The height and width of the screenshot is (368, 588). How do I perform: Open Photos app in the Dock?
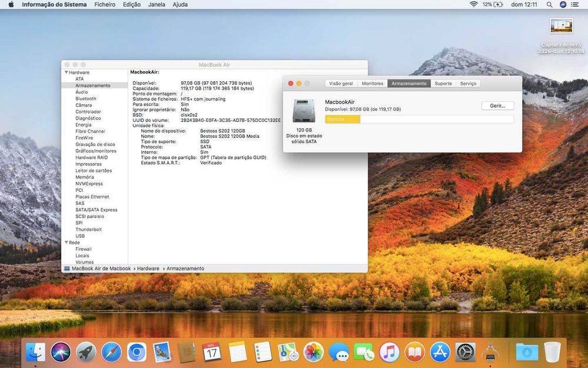(313, 353)
